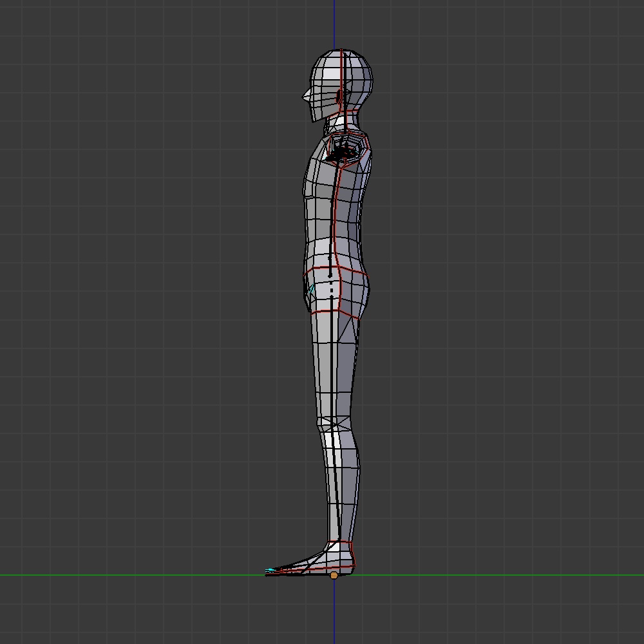Click the nose tip of the model
This screenshot has height=644, width=644.
(x=305, y=96)
